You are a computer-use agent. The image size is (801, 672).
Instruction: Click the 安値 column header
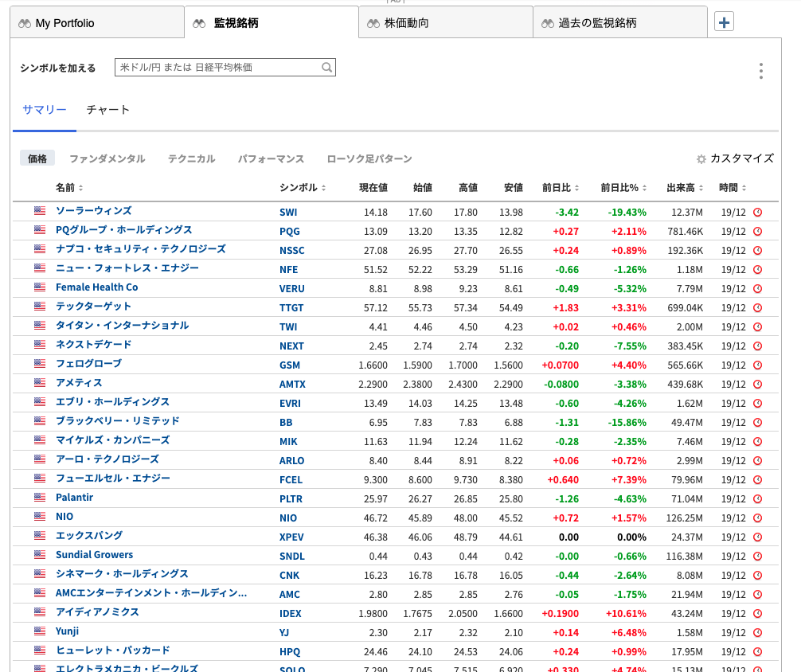tap(514, 188)
